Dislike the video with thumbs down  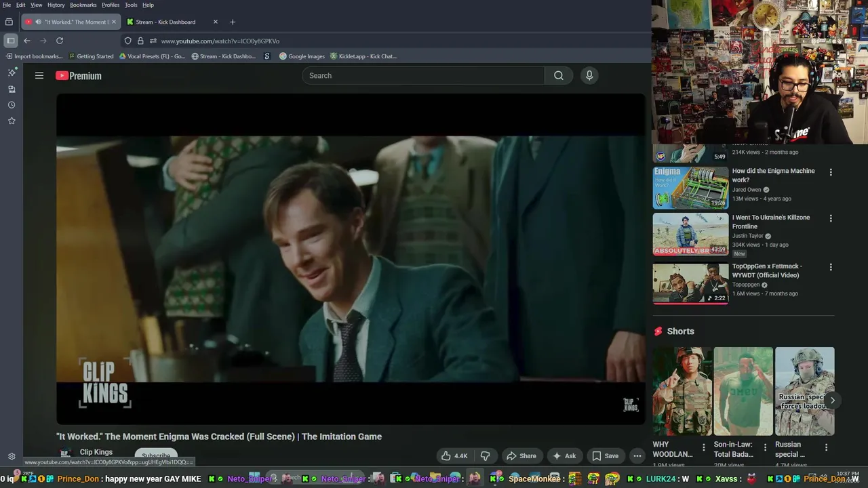click(485, 456)
